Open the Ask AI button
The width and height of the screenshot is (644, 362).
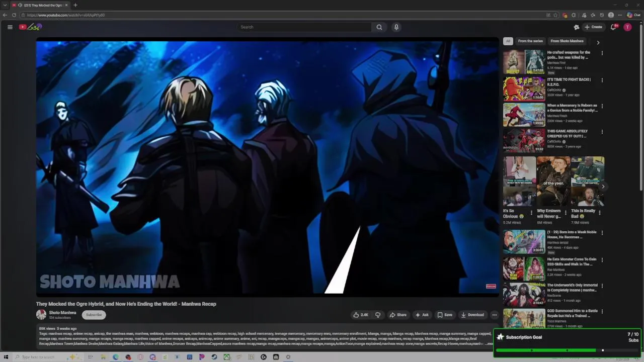[x=422, y=315]
